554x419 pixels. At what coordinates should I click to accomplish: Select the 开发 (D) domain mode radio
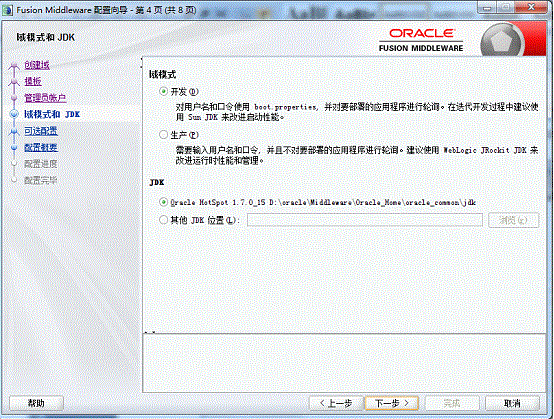coord(163,92)
